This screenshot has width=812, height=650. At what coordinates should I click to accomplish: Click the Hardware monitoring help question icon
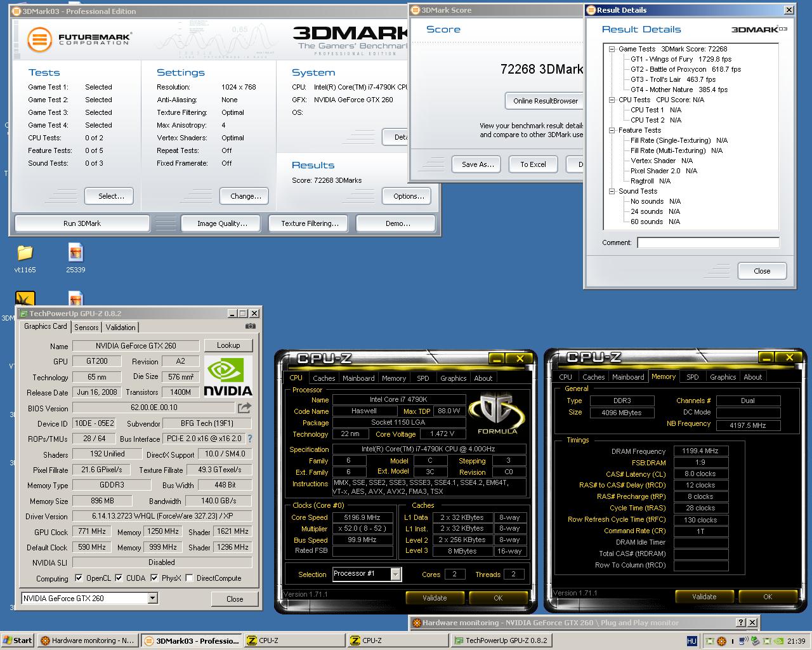pyautogui.click(x=741, y=623)
